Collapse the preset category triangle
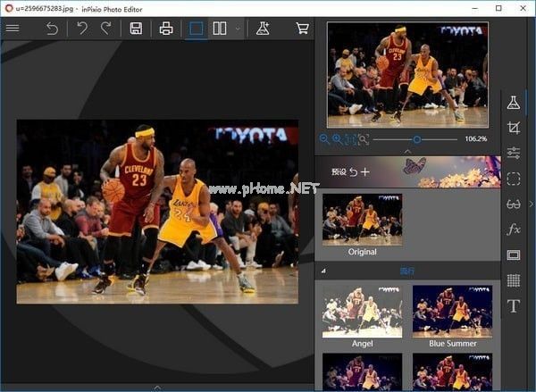Viewport: 536px width, 392px height. (323, 271)
